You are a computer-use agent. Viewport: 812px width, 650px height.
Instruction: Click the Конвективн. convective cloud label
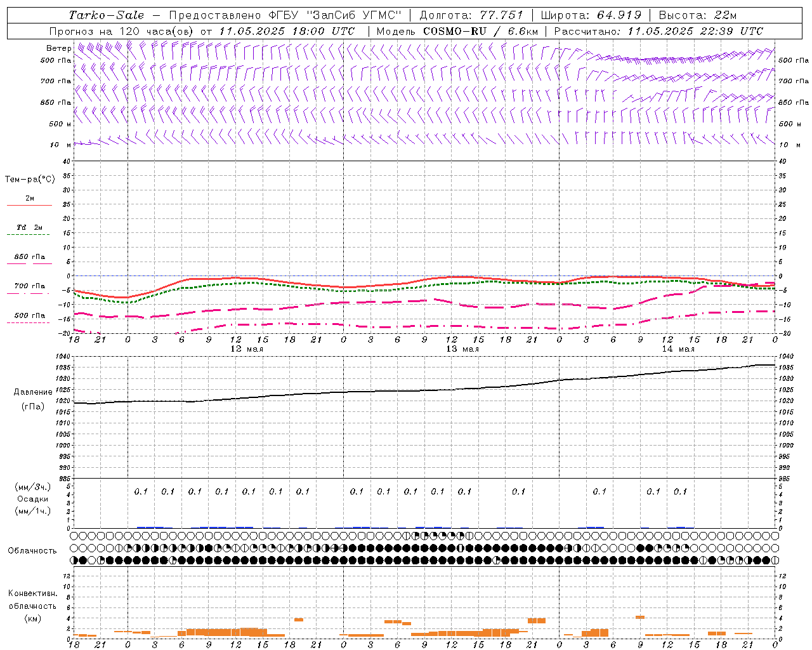[x=33, y=594]
